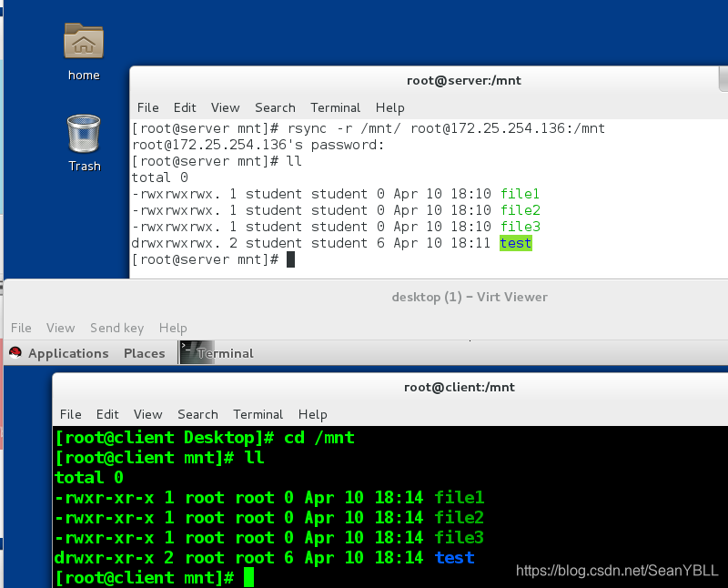Image resolution: width=728 pixels, height=588 pixels.
Task: Open View menu in server terminal
Action: pos(225,107)
